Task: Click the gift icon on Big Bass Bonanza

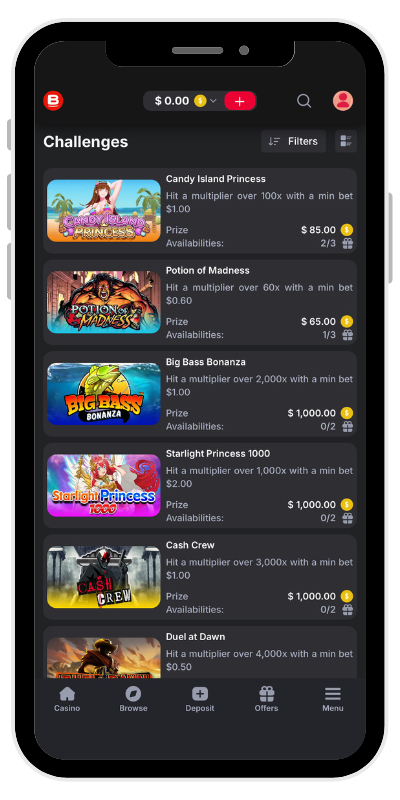Action: pyautogui.click(x=347, y=427)
